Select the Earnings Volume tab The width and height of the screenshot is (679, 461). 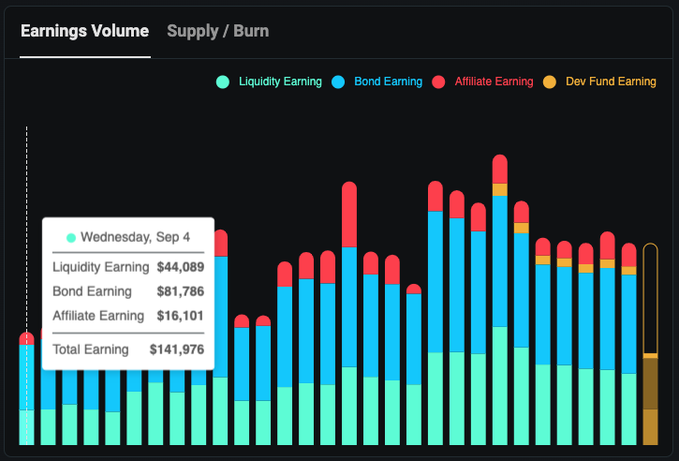[85, 31]
